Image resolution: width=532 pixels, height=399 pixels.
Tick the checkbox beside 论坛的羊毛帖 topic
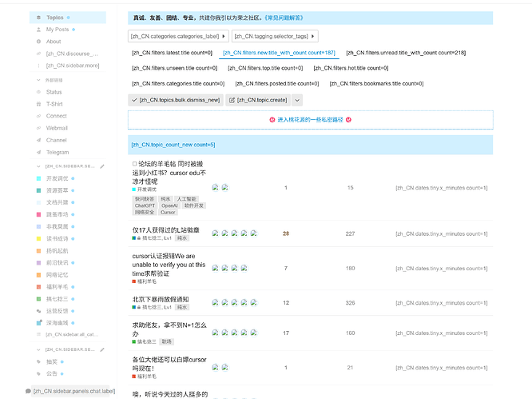[x=135, y=164]
